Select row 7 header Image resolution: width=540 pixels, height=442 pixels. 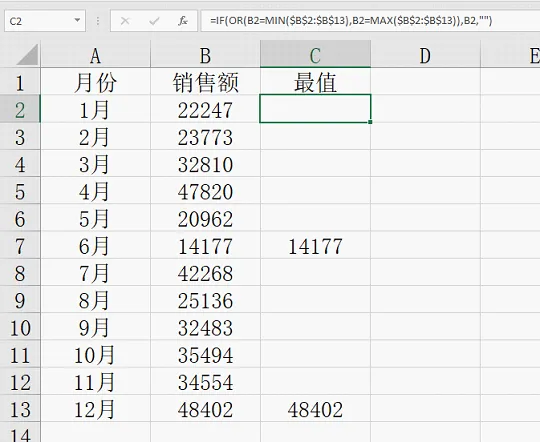[20, 246]
